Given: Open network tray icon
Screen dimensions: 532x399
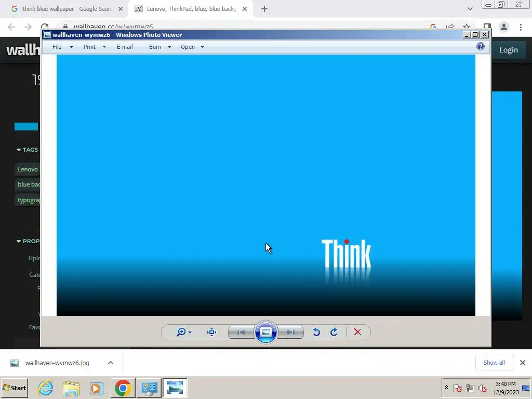Looking at the screenshot, I should pos(470,388).
